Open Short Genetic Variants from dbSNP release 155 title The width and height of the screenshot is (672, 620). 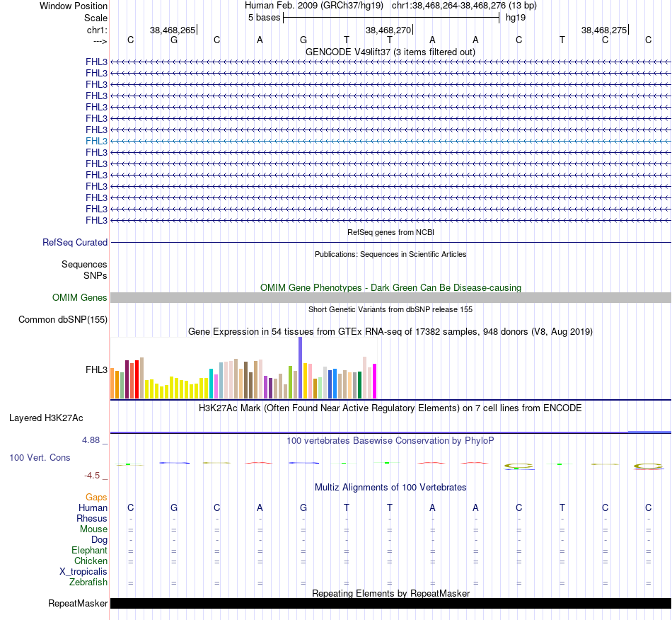coord(390,309)
